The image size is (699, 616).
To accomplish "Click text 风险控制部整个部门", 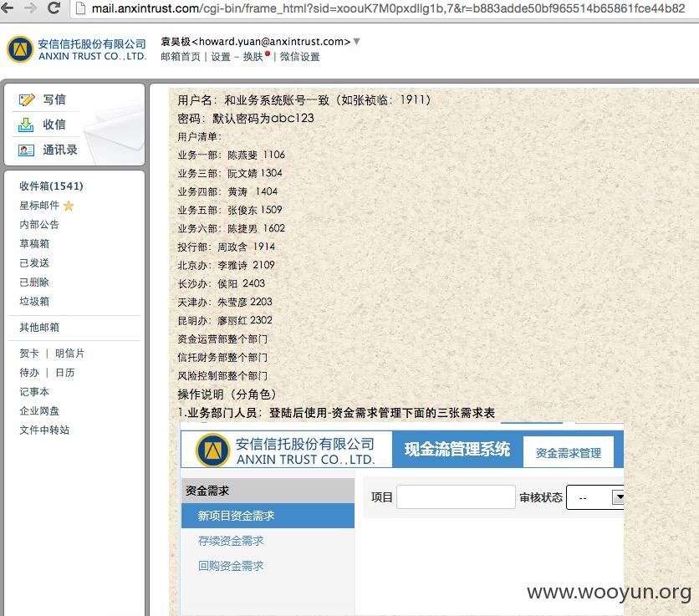I will click(222, 376).
